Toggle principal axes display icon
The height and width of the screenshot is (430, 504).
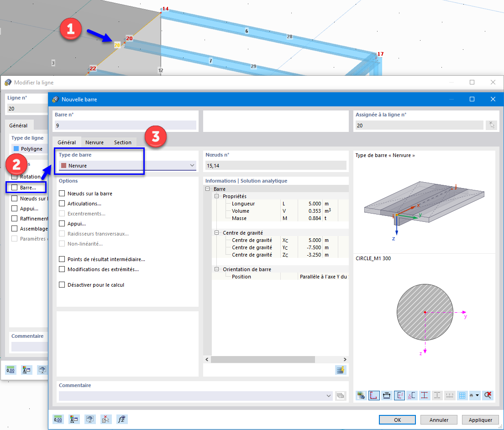399,395
